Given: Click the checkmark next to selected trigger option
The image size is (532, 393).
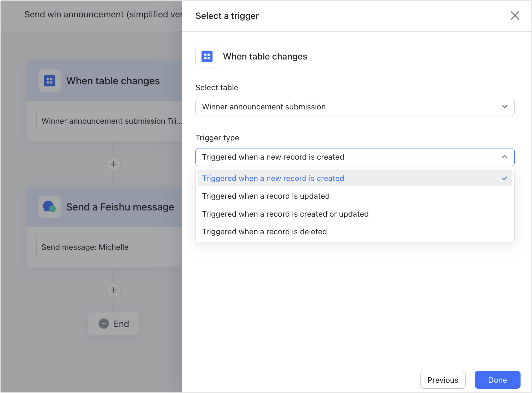Looking at the screenshot, I should point(504,178).
